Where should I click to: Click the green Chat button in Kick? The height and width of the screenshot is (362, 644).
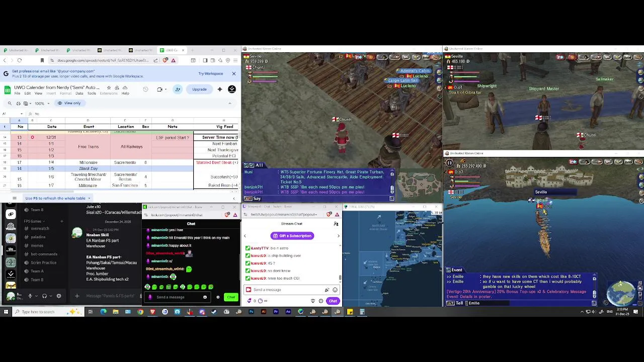tap(231, 297)
